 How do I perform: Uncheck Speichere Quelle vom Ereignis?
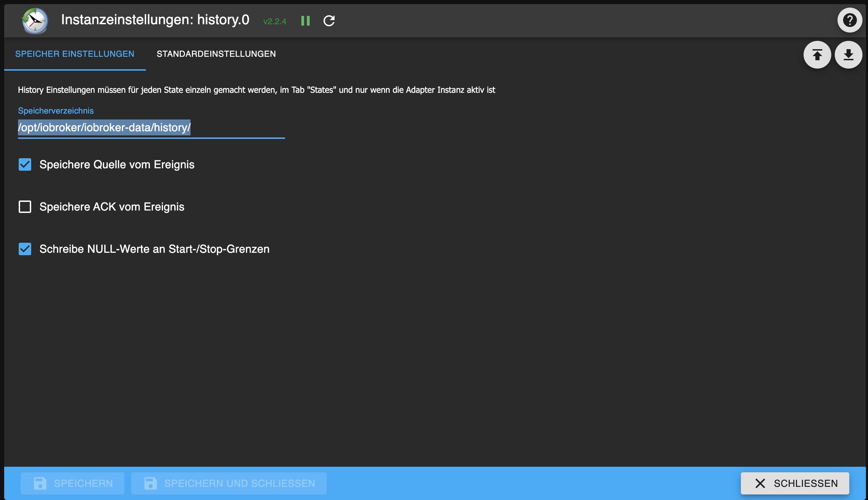click(x=25, y=164)
